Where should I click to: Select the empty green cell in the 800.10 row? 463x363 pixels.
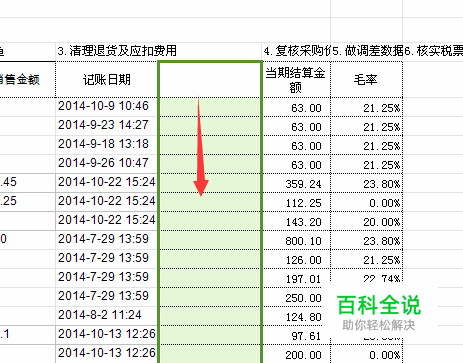[210, 240]
